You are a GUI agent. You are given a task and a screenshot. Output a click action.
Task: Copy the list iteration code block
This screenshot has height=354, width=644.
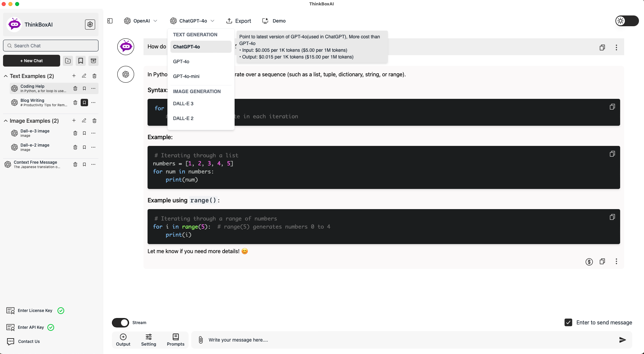pos(612,154)
